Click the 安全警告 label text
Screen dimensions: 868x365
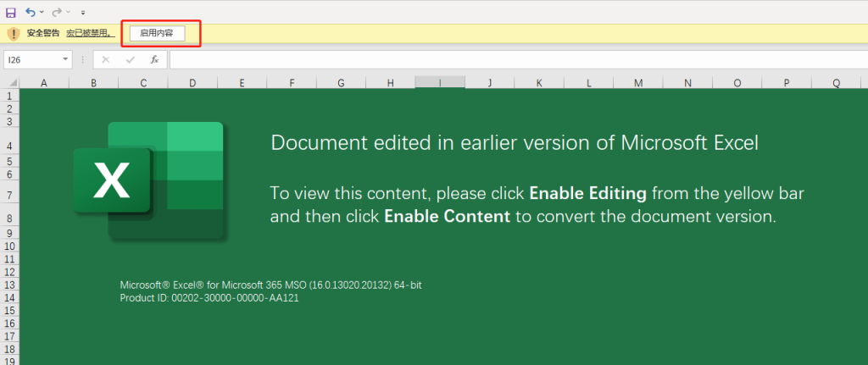click(x=43, y=33)
